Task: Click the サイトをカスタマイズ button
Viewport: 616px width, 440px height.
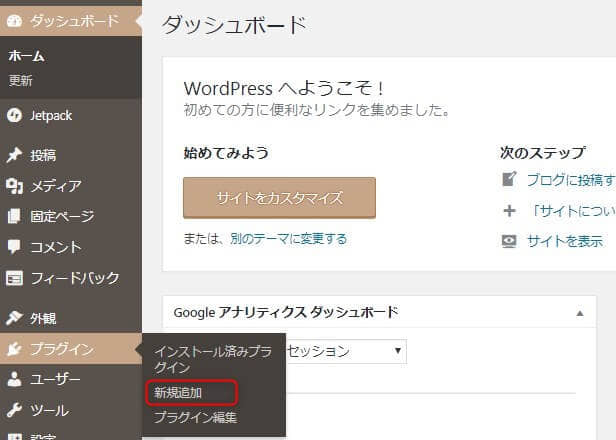Action: pyautogui.click(x=279, y=198)
